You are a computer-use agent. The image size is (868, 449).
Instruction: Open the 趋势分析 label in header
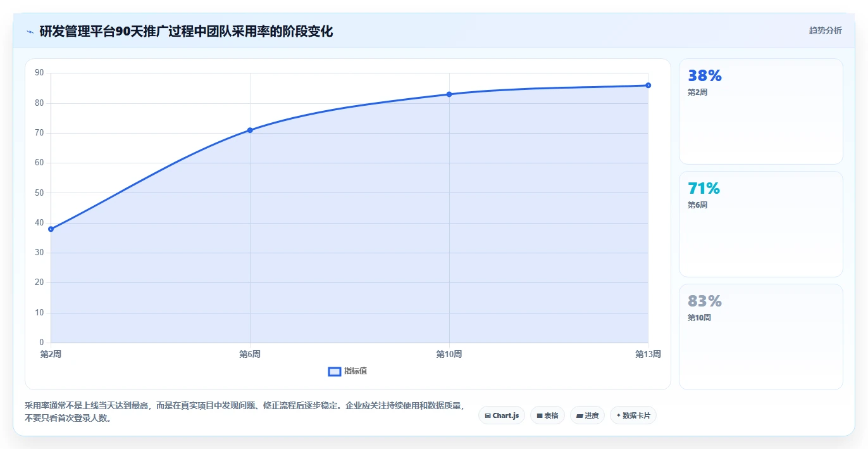click(x=825, y=30)
